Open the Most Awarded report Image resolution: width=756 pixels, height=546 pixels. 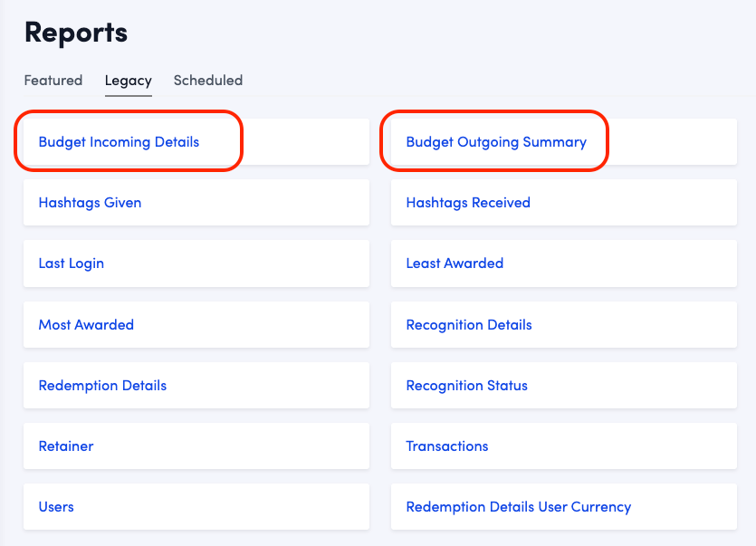(86, 325)
